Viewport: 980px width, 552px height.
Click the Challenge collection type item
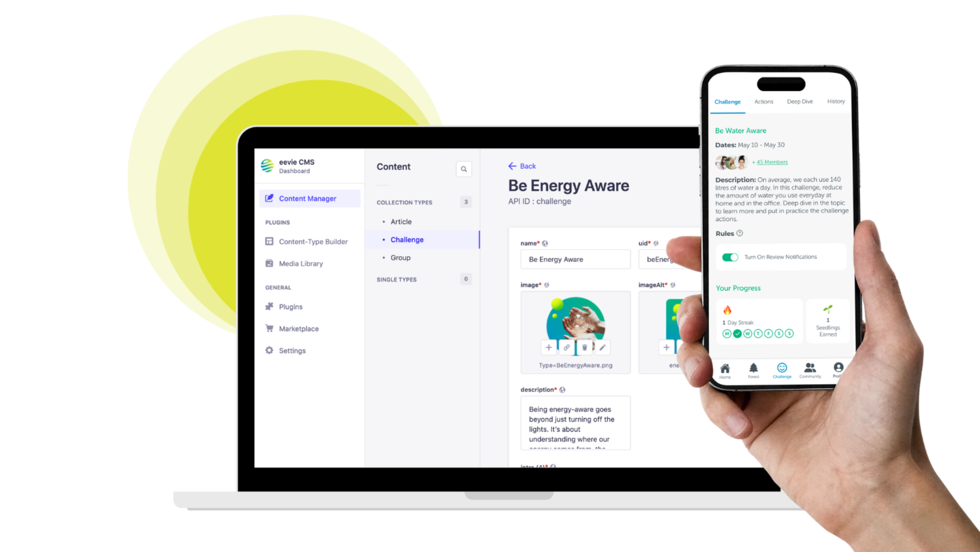(407, 239)
